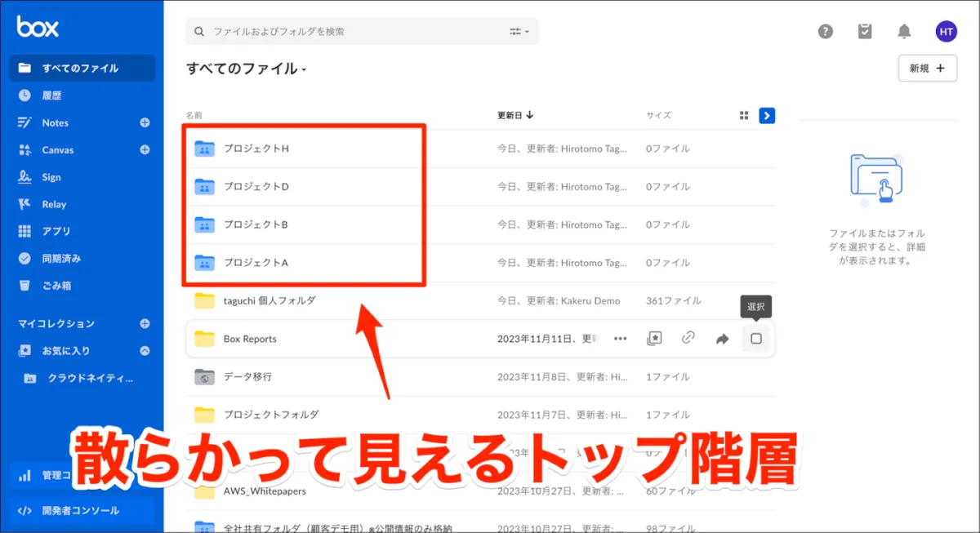This screenshot has width=980, height=533.
Task: Open the tasks clipboard icon
Action: coord(865,32)
